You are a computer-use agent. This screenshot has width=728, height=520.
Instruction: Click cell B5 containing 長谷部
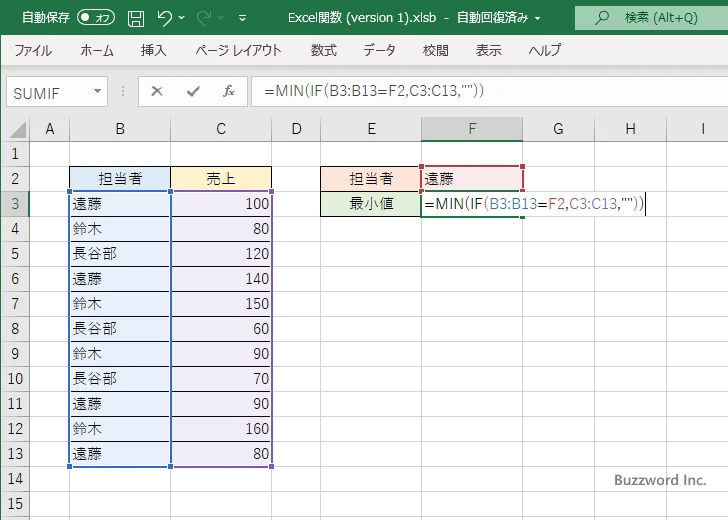click(120, 254)
